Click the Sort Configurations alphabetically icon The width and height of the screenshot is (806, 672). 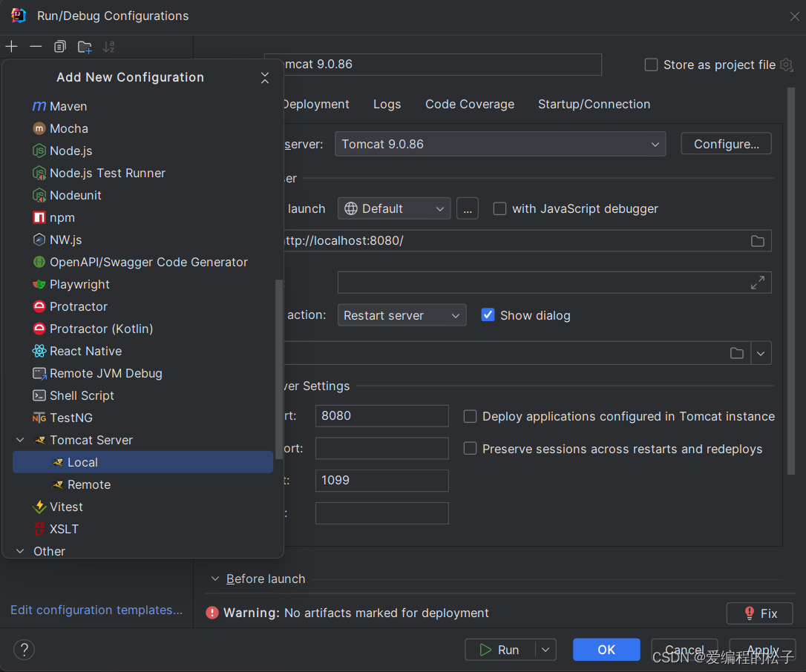108,47
